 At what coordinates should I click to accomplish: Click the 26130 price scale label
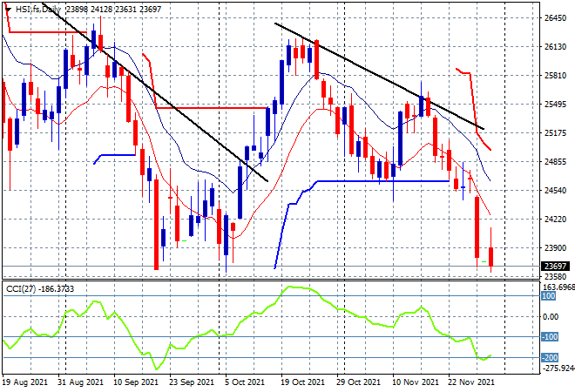click(x=555, y=47)
